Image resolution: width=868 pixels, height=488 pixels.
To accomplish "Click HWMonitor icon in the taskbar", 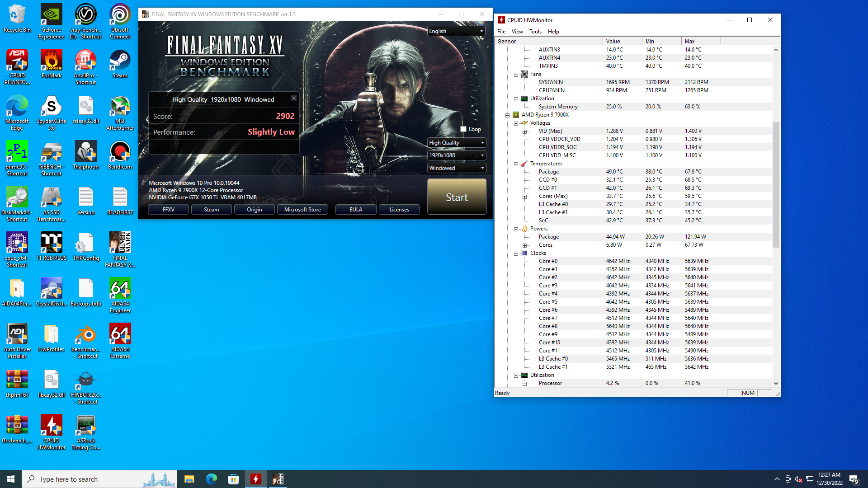I will click(x=256, y=479).
